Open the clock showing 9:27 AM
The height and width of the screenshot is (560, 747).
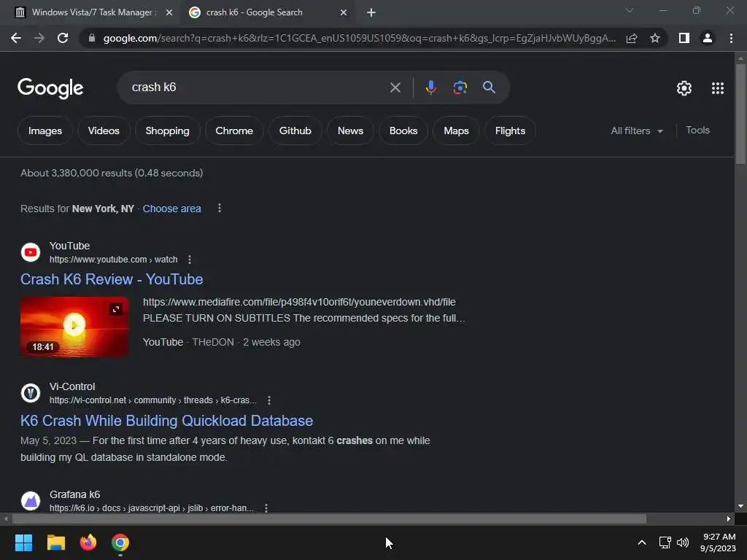(718, 542)
